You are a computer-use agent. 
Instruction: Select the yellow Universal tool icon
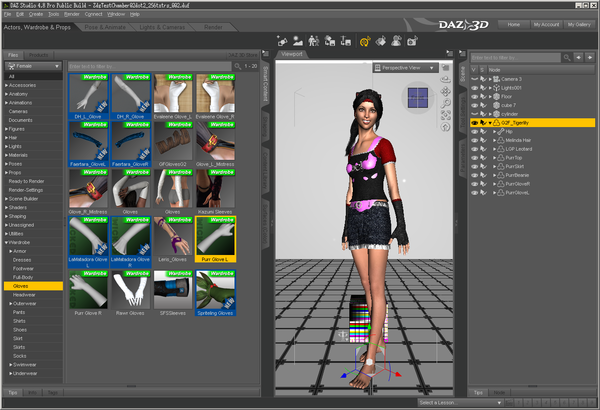point(365,41)
